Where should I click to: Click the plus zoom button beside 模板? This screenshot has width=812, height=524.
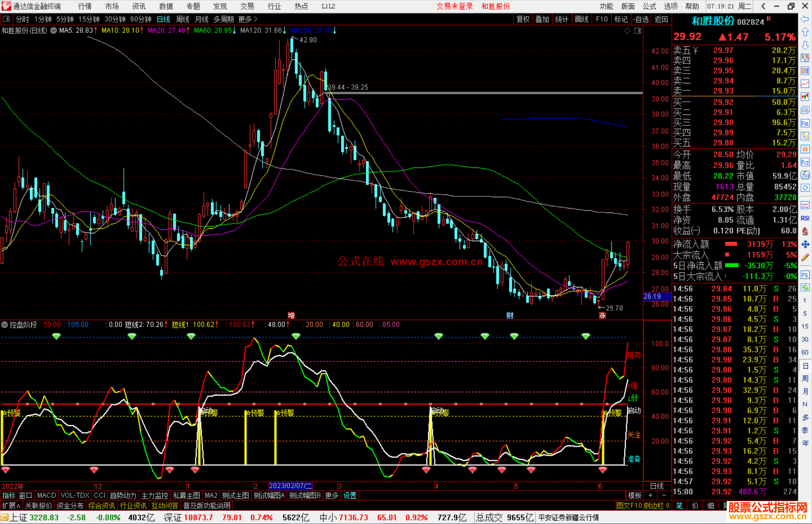pyautogui.click(x=650, y=495)
